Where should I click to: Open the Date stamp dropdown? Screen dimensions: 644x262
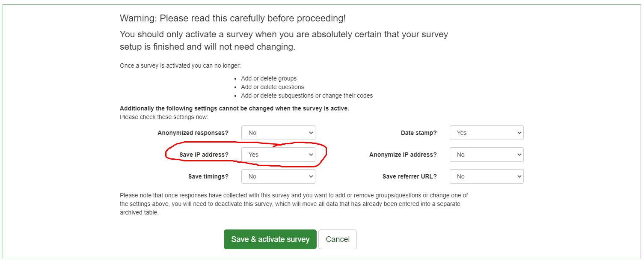coord(487,133)
